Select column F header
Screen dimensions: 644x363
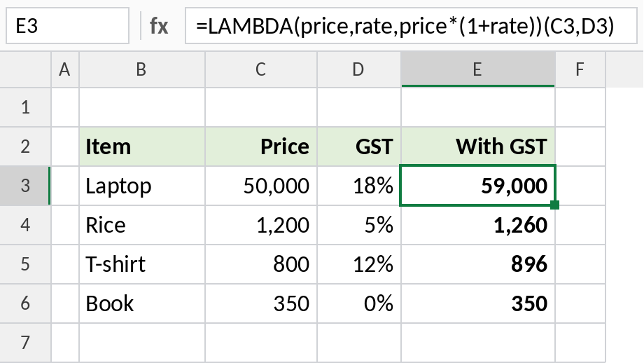click(x=580, y=69)
